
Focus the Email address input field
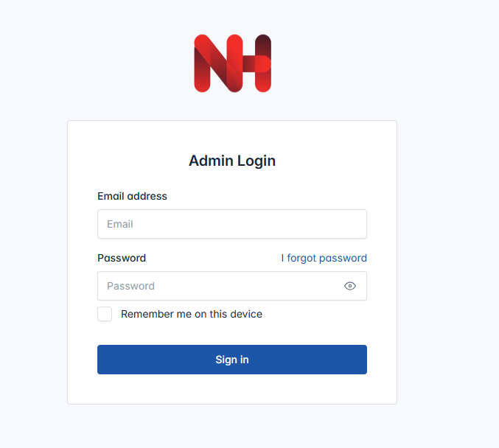pos(232,224)
